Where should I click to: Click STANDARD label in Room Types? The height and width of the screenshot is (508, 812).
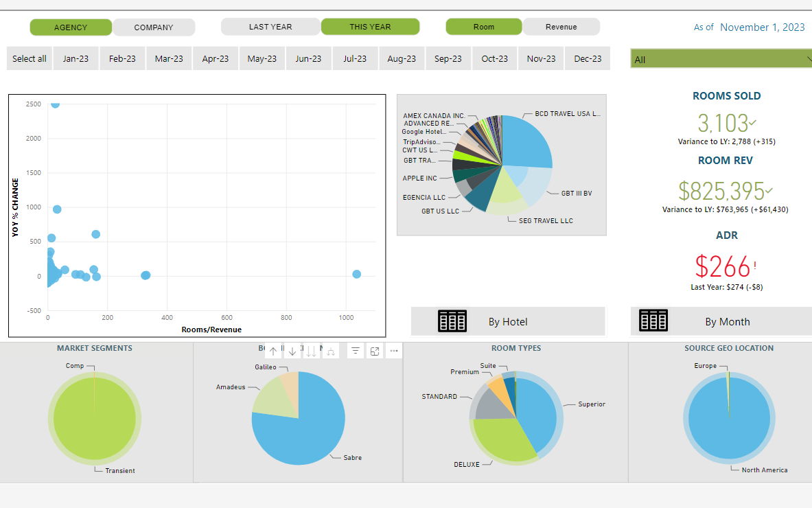click(x=439, y=396)
